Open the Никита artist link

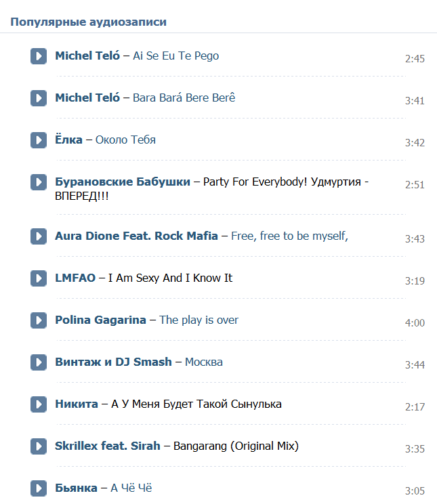point(77,404)
